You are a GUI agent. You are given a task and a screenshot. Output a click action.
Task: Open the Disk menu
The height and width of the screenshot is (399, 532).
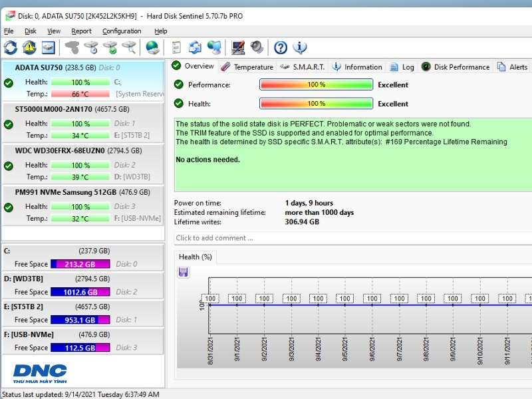coord(30,31)
